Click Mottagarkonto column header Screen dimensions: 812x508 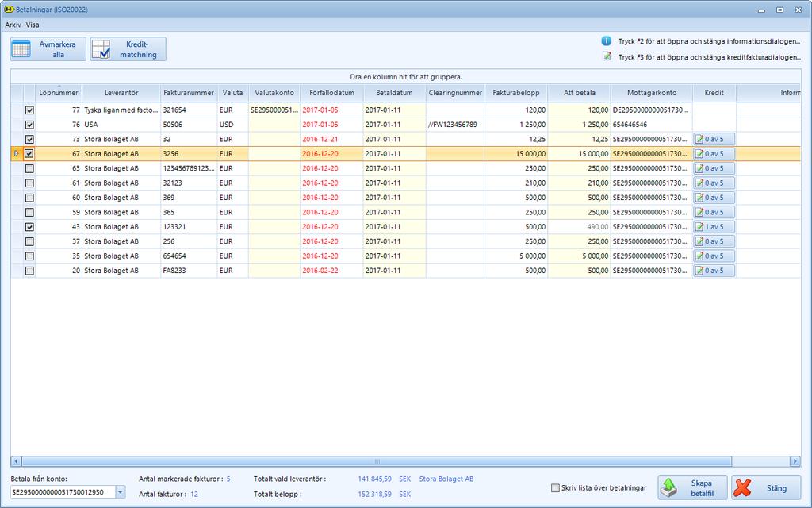click(x=652, y=93)
